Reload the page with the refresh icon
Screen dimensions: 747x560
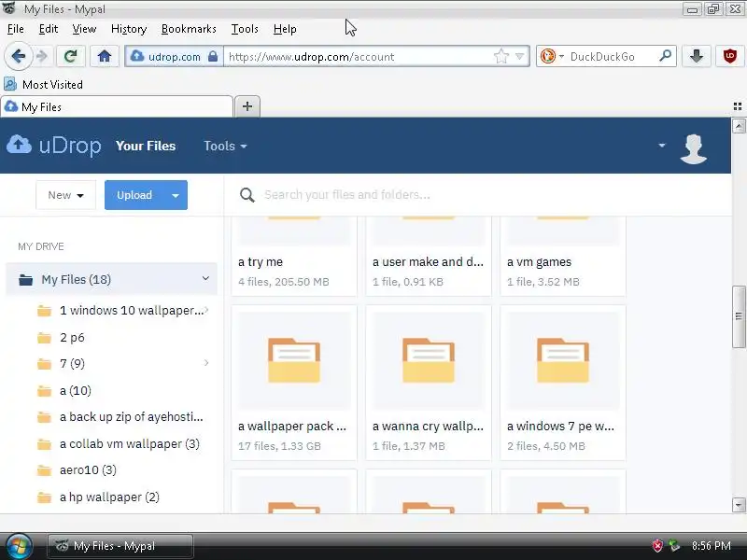click(x=71, y=57)
